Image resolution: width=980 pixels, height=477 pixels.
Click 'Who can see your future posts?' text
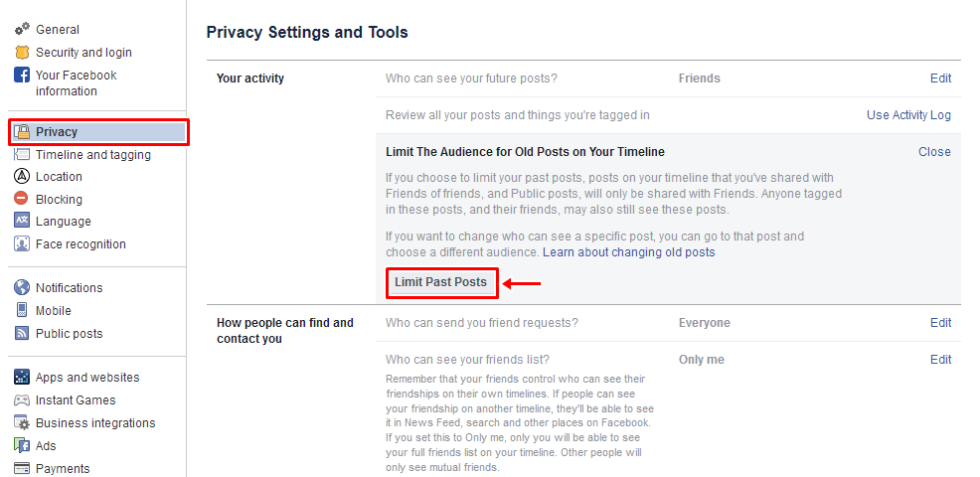tap(471, 79)
